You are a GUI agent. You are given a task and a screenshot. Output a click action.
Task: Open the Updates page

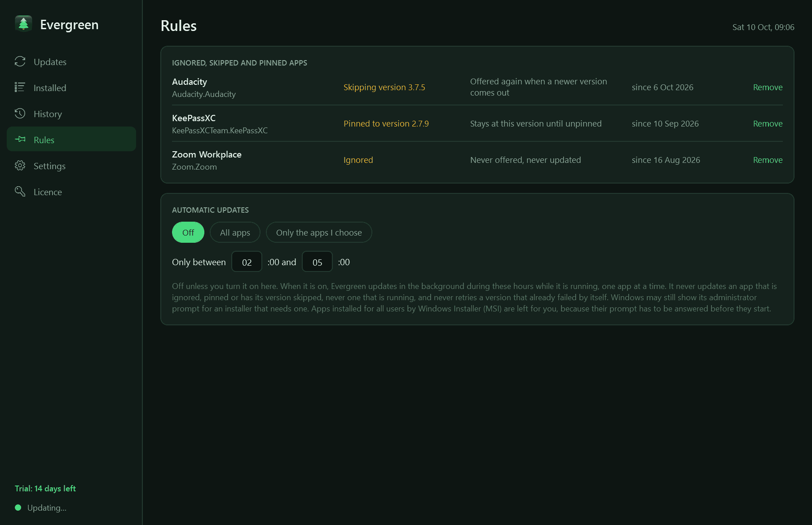(71, 62)
